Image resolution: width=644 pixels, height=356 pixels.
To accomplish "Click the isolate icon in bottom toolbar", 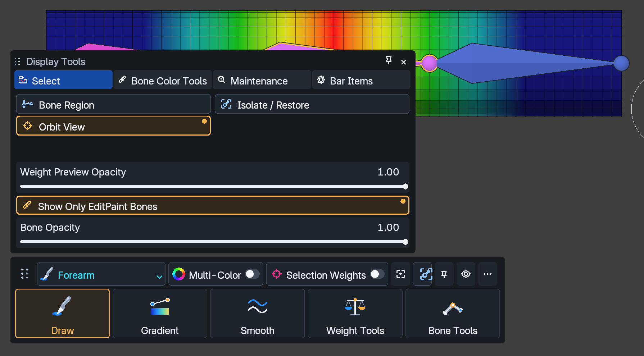I will click(422, 274).
